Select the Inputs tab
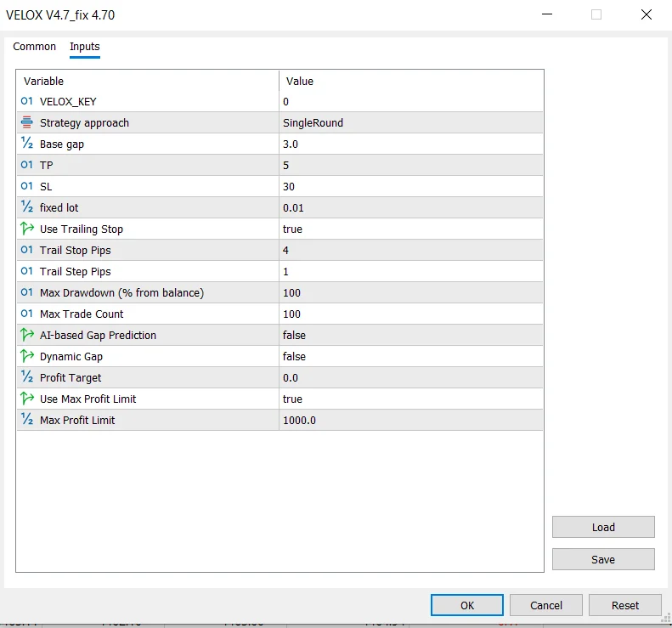The height and width of the screenshot is (628, 672). (x=85, y=47)
